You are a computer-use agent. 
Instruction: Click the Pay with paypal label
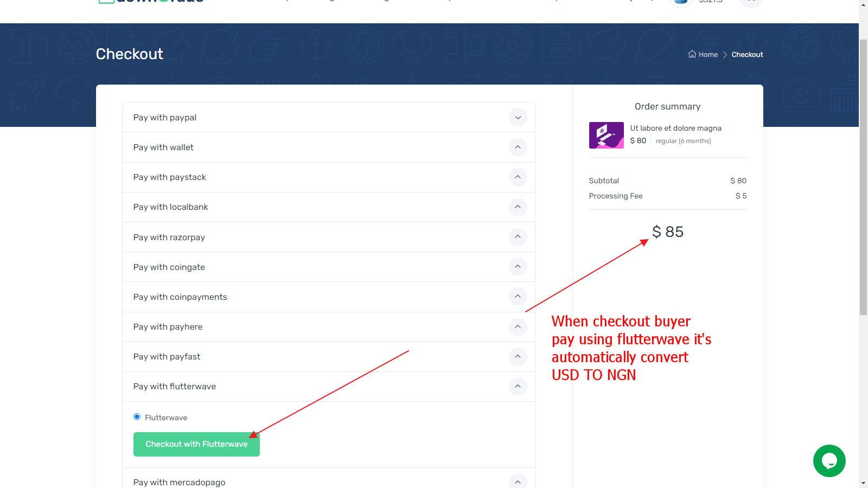tap(165, 118)
